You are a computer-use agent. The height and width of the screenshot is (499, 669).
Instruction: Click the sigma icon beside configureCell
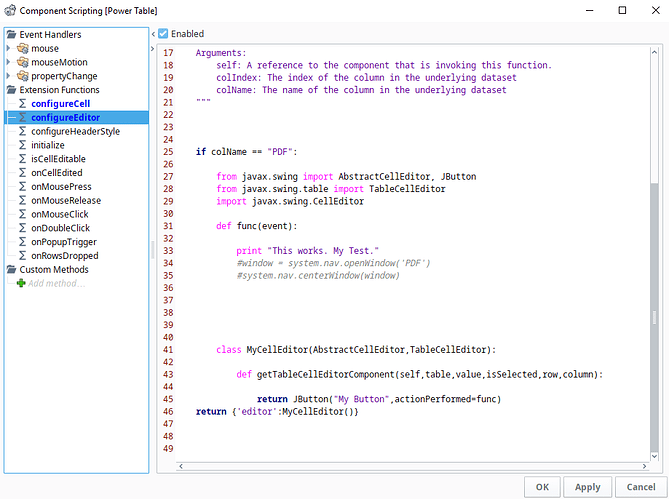(x=23, y=104)
